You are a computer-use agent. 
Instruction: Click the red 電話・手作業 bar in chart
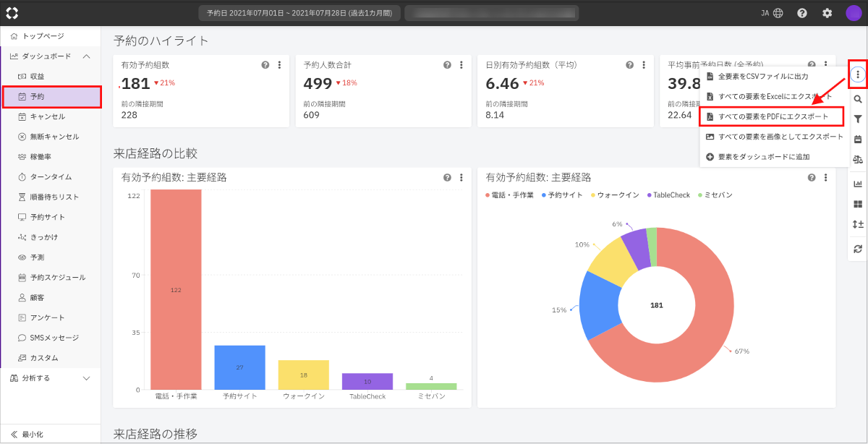(176, 289)
